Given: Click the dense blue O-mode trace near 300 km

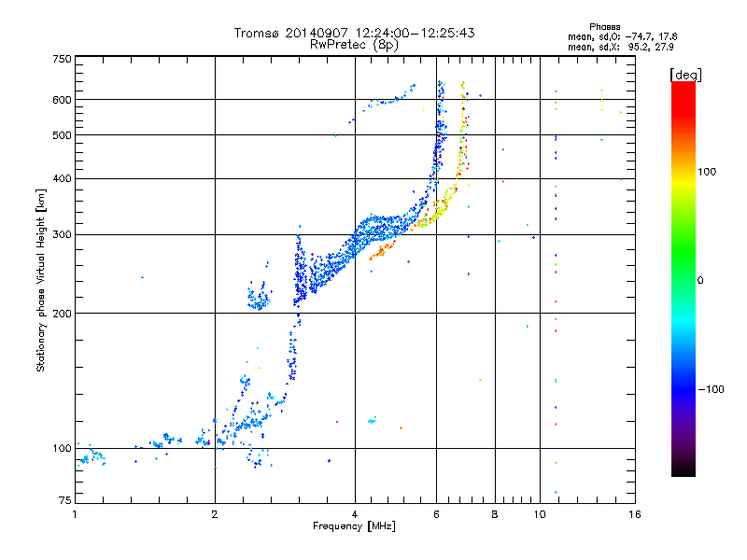Looking at the screenshot, I should click(379, 228).
